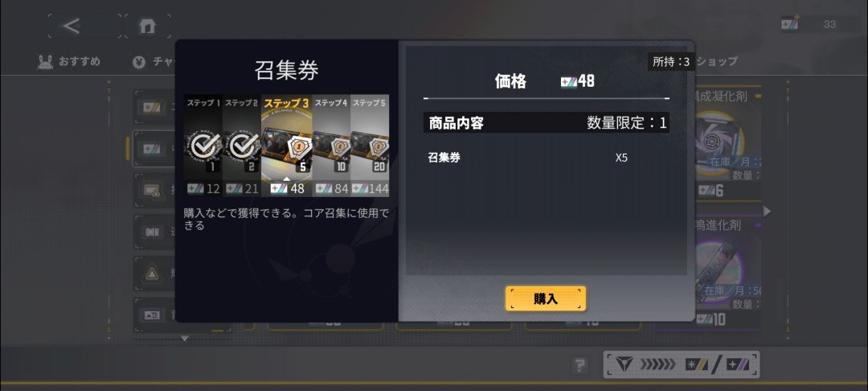Select the 凝化剤 item priced 6
Screen dimensions: 868x391
(x=725, y=143)
